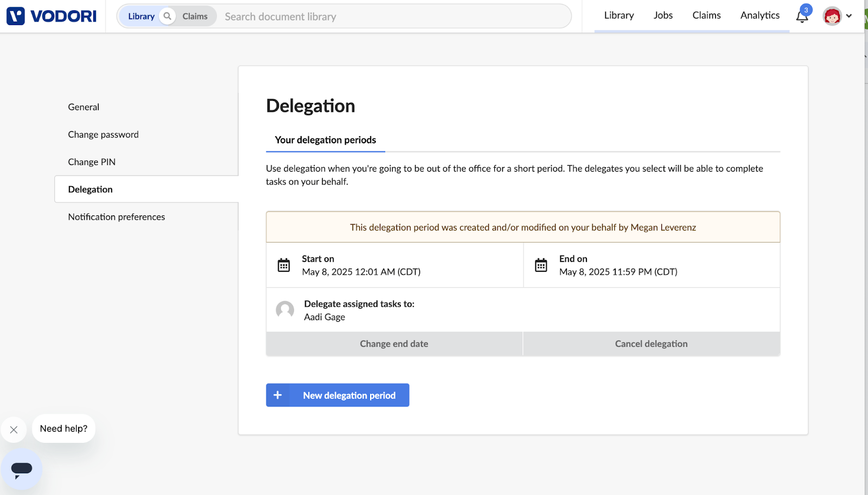The image size is (868, 495).
Task: Click the search magnifier icon
Action: point(168,16)
